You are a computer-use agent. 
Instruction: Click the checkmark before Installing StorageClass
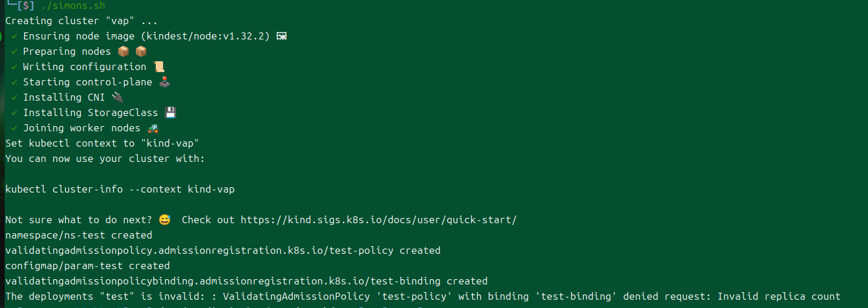[14, 113]
